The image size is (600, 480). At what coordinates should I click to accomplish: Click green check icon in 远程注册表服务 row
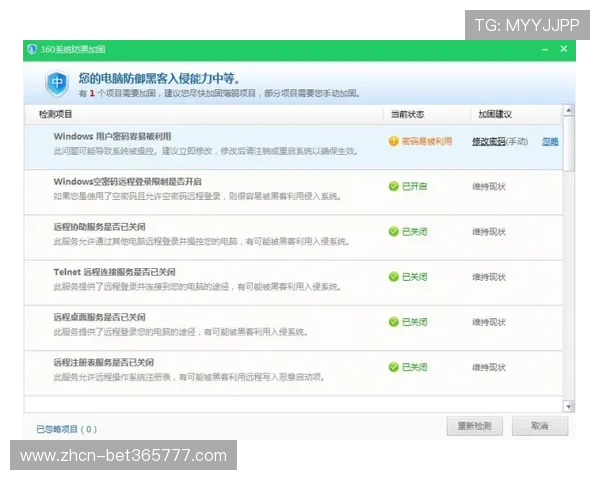(393, 367)
